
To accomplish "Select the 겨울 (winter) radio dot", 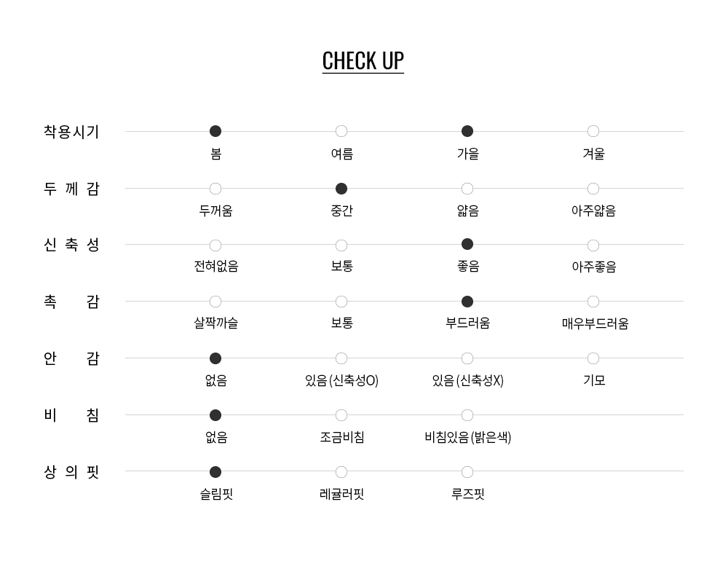I will click(x=593, y=131).
